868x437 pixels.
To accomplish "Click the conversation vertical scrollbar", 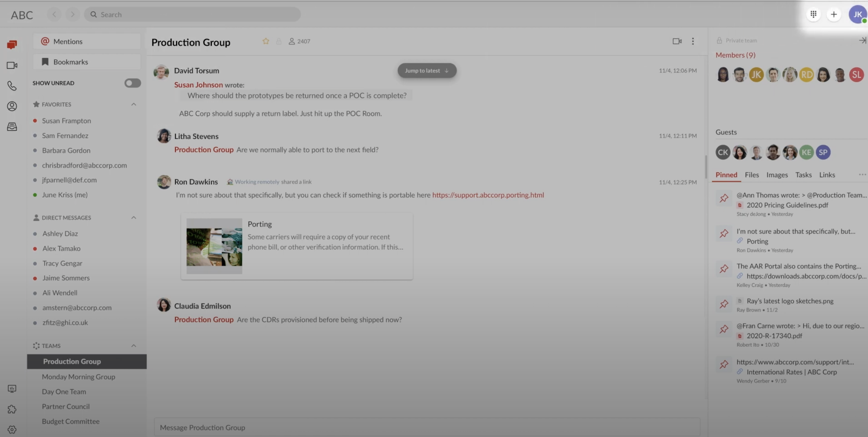I will [706, 167].
